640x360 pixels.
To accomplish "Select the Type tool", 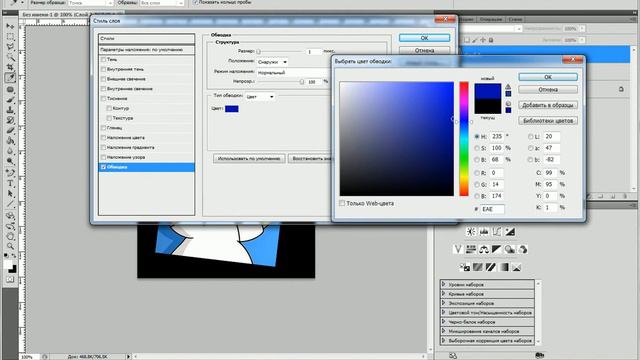I will tap(10, 183).
